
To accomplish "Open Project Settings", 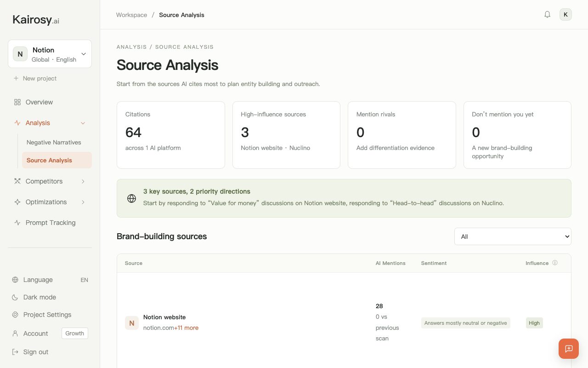I will (47, 315).
